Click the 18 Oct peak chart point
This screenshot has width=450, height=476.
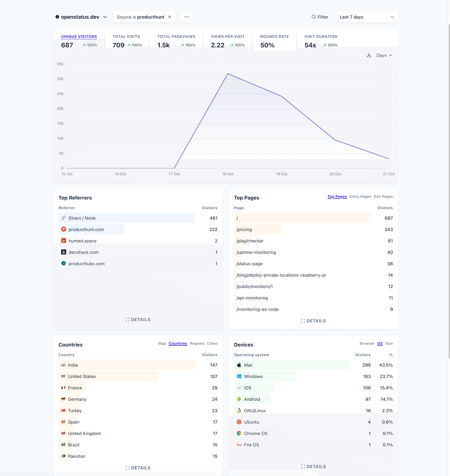click(x=228, y=74)
